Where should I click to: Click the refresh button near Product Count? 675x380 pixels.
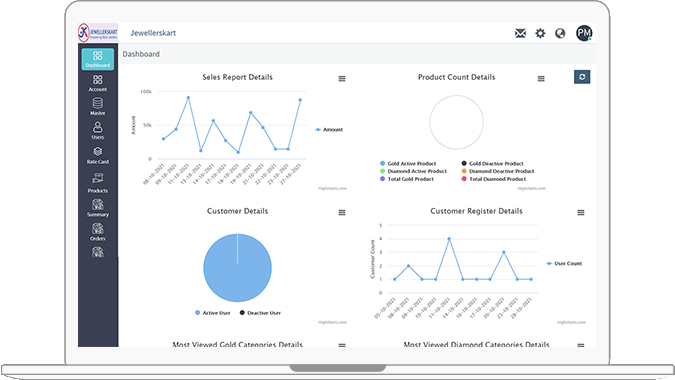coord(582,77)
